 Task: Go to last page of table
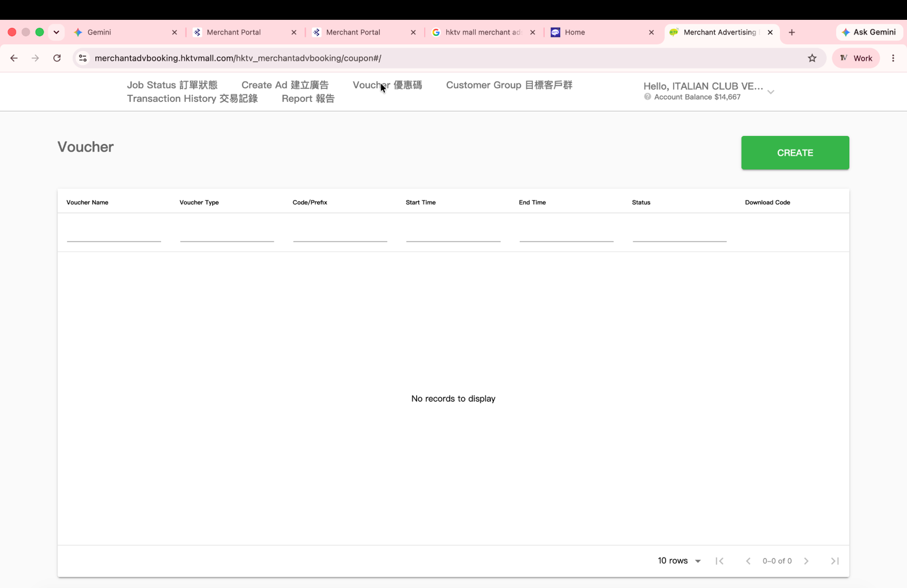(834, 561)
